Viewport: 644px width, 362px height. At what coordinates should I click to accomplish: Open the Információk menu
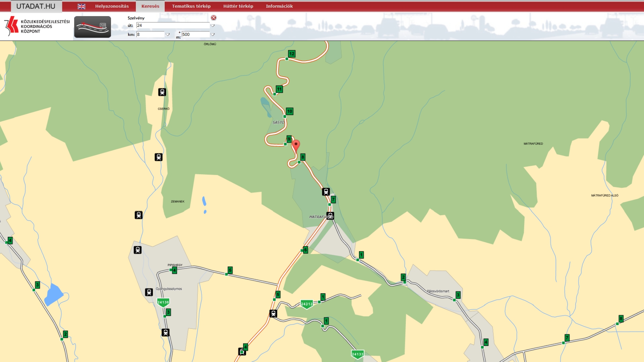coord(279,6)
